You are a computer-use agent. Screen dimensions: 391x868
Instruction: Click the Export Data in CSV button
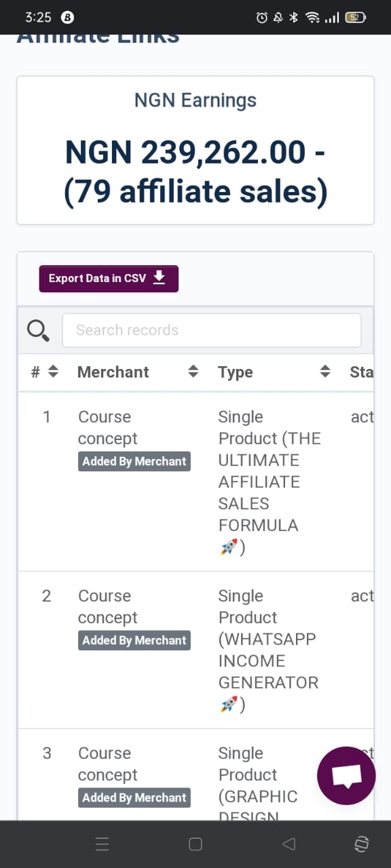tap(108, 278)
